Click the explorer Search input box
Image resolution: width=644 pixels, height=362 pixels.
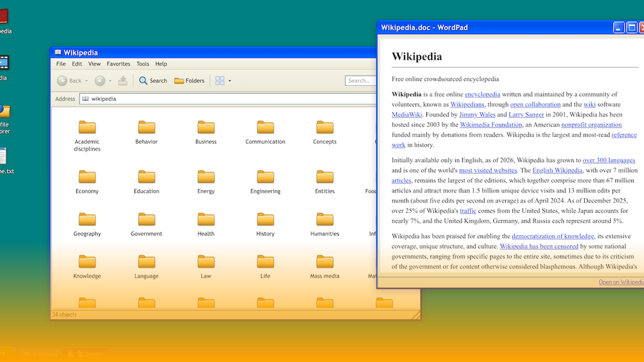(x=361, y=80)
